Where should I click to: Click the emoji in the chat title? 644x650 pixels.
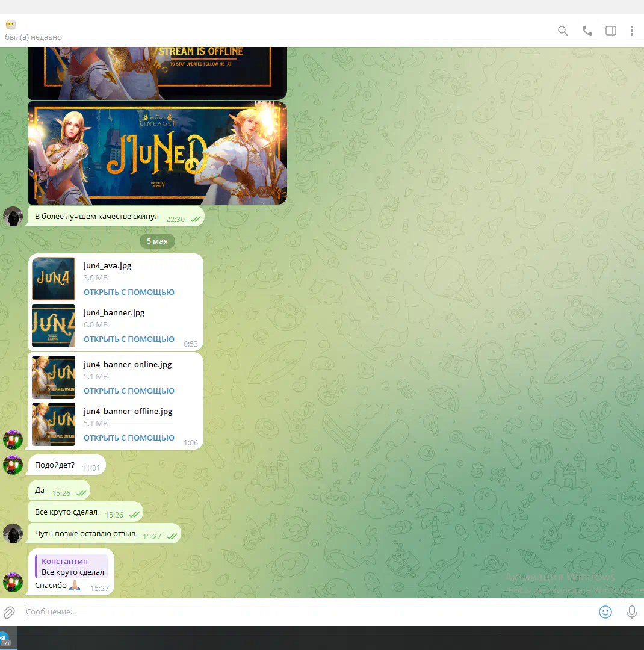[11, 25]
